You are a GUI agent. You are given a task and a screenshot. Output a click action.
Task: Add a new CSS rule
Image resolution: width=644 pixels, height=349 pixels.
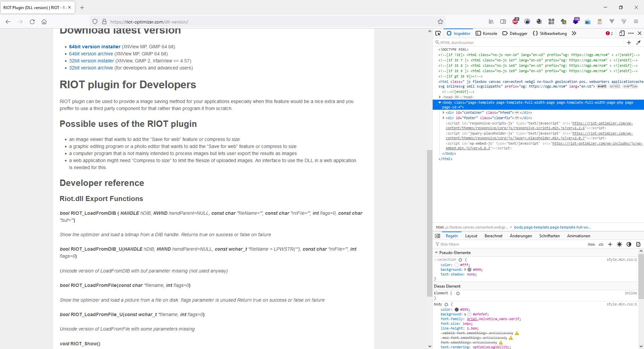[610, 244]
